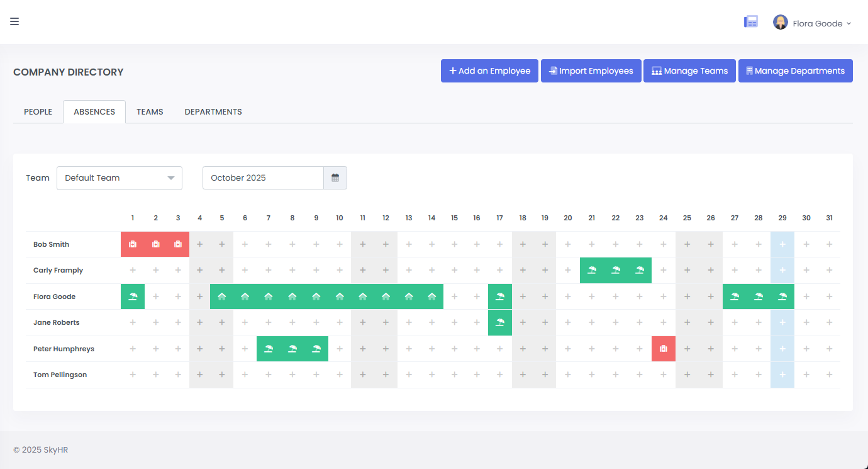
Task: Click Jane Roberts' vacation on day 17
Action: 500,323
